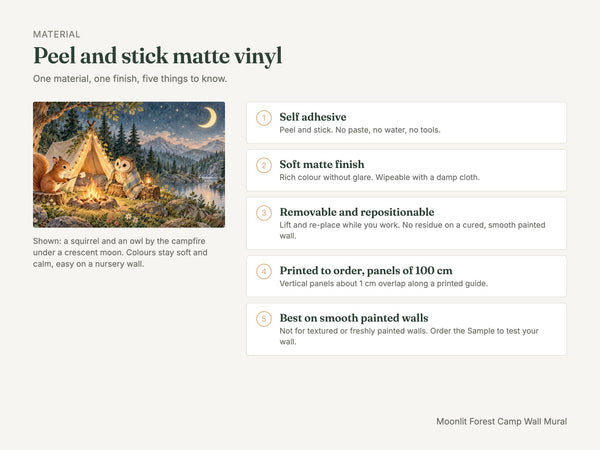Click the number 1 circle icon
This screenshot has height=450, width=600.
tap(264, 118)
